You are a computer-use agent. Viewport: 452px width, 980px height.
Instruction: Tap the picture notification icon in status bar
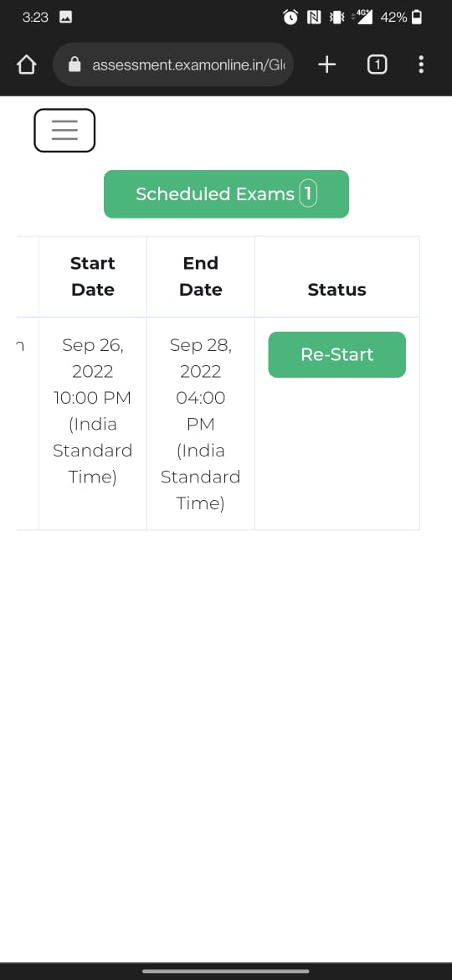[65, 18]
